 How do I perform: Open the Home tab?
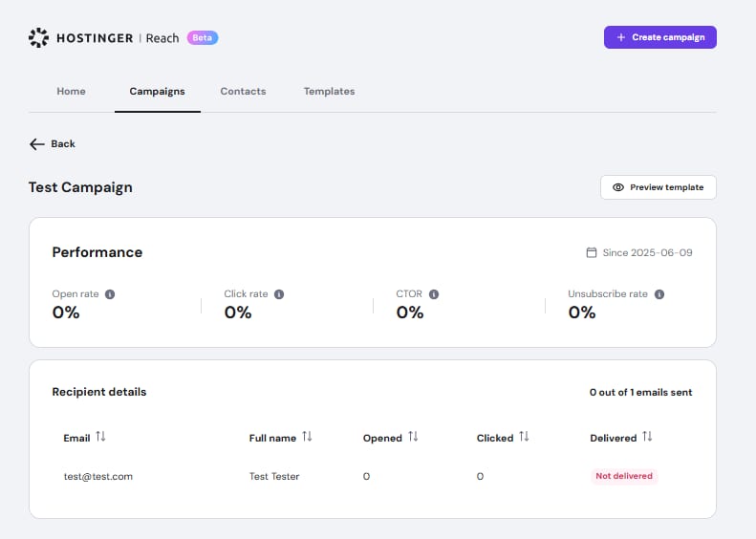71,92
